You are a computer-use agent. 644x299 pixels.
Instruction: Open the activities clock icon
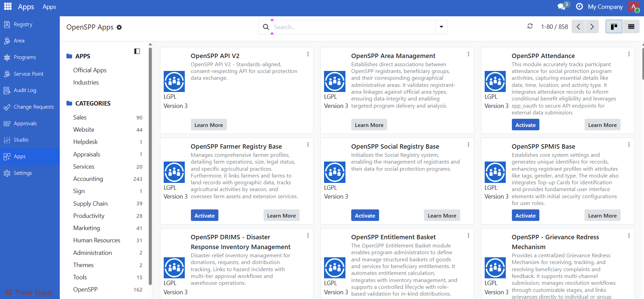pyautogui.click(x=579, y=6)
